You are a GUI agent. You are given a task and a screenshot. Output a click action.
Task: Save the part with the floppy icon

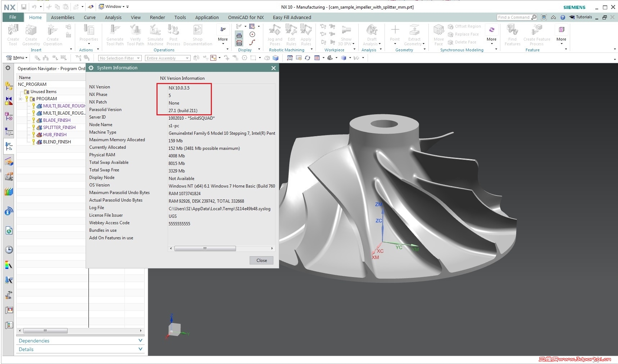pos(24,7)
